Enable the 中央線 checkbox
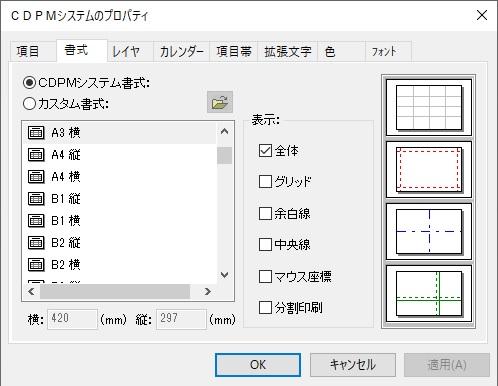The height and width of the screenshot is (386, 498). coord(265,245)
